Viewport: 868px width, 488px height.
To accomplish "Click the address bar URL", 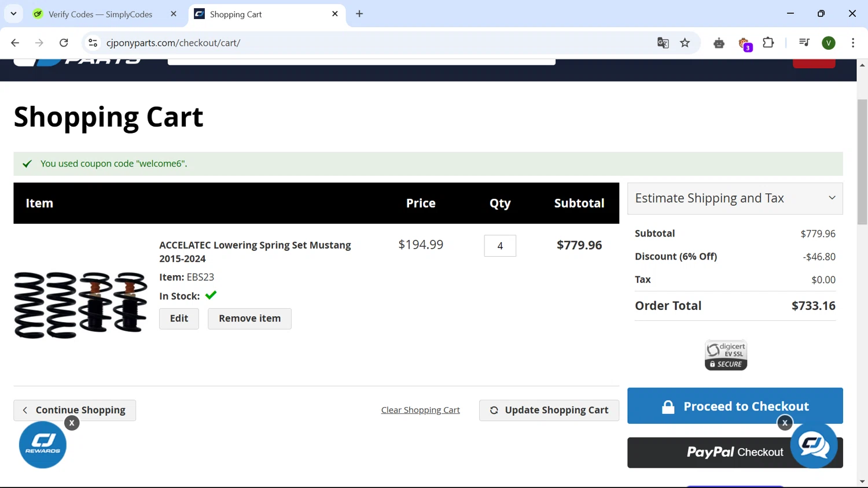I will 174,43.
